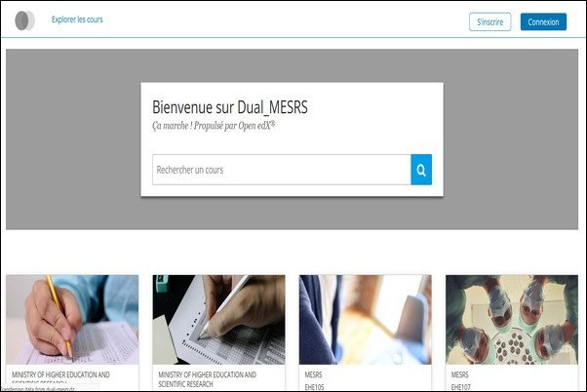Select the EHE107 course code
Screen dimensions: 587x392
coord(461,387)
